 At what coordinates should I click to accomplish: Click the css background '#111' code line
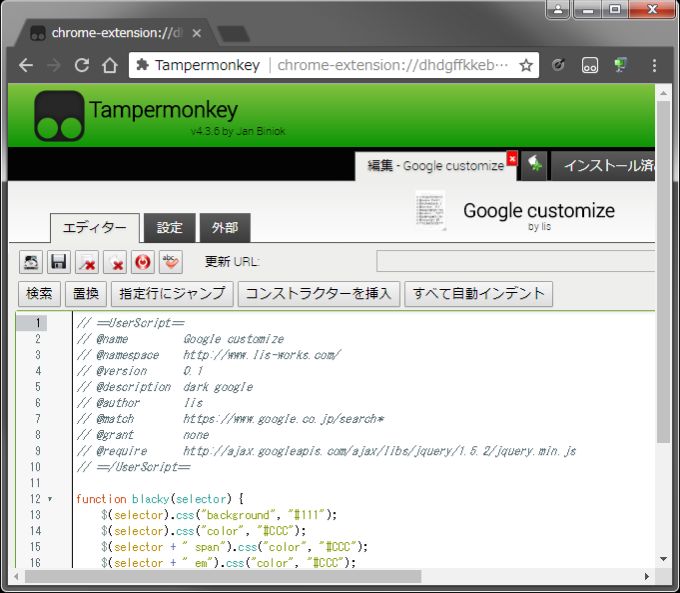click(219, 515)
